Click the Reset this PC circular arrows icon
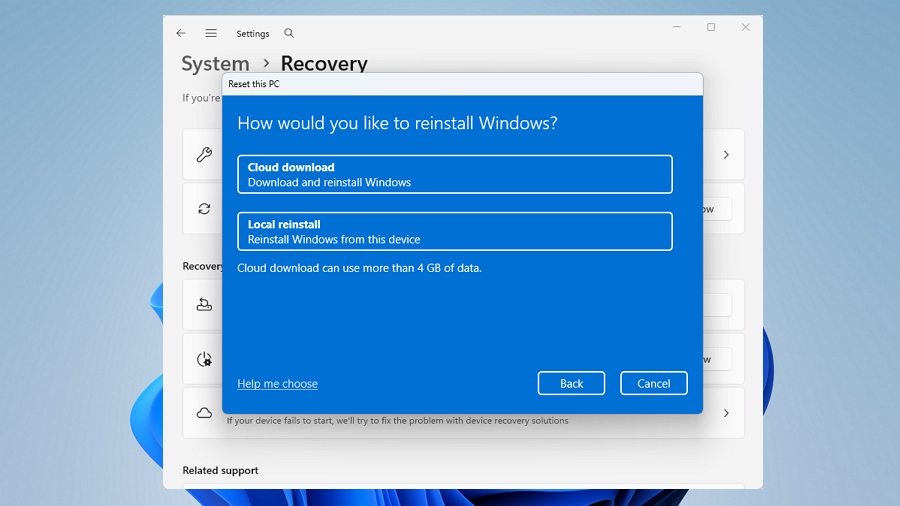The width and height of the screenshot is (900, 506). [x=204, y=209]
